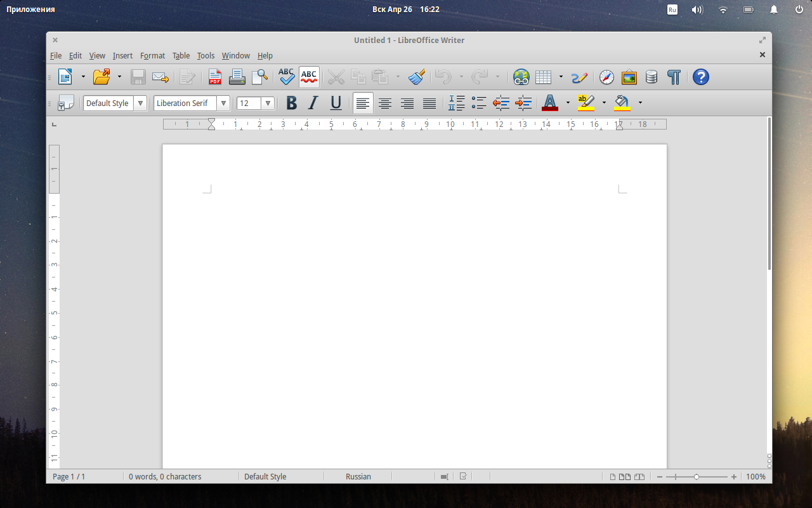Toggle Bold formatting
This screenshot has width=812, height=508.
tap(291, 103)
